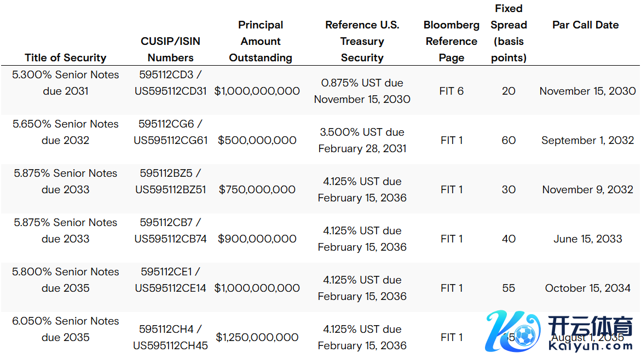Select the fixed spread value 60
Screen dimensions: 641x364
pos(509,140)
